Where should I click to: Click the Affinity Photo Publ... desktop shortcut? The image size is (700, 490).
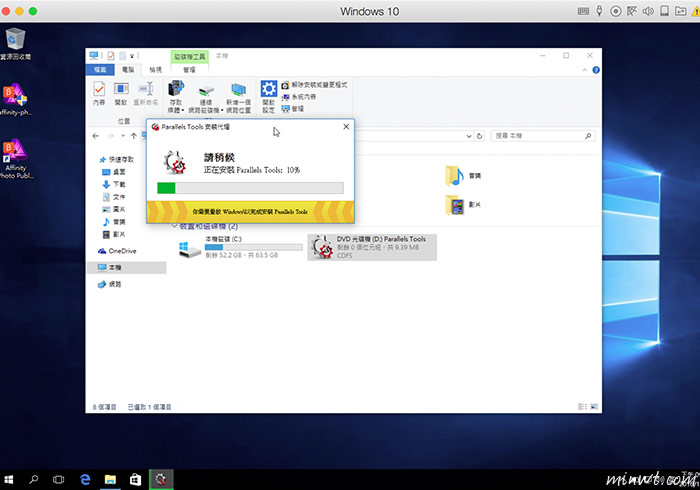16,158
